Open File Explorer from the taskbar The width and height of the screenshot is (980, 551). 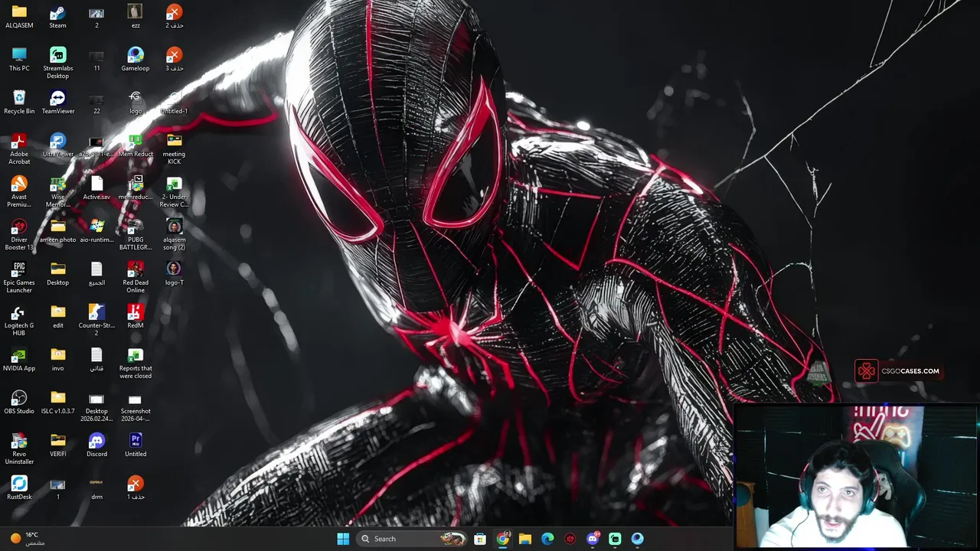[x=525, y=539]
